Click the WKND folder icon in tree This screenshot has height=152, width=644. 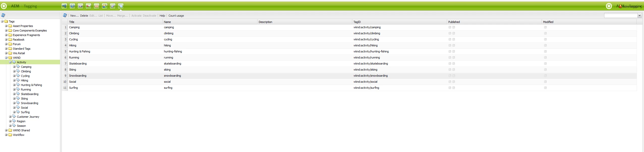click(x=10, y=57)
